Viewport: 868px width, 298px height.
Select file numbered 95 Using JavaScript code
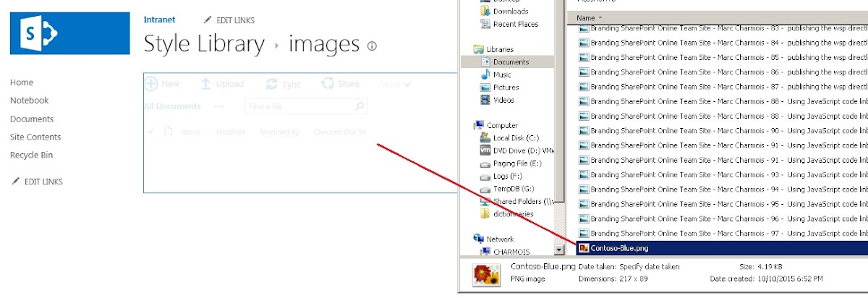(x=722, y=204)
